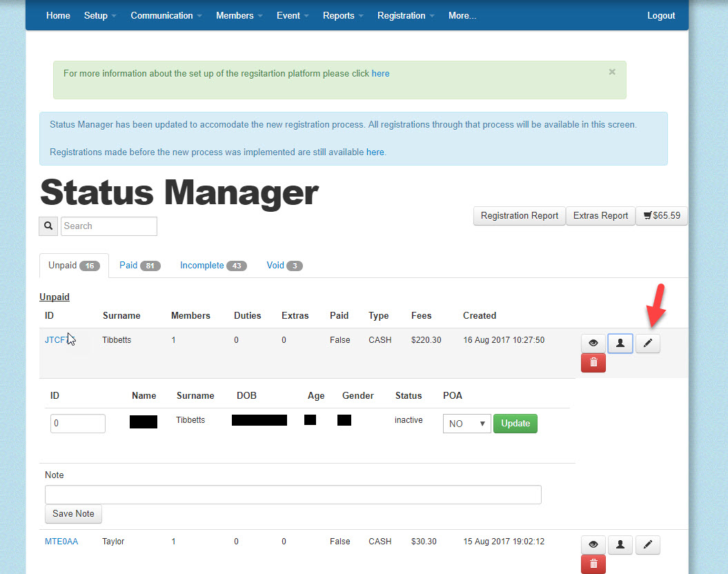Click the member ID field containing 0
Viewport: 728px width, 574px height.
pos(77,424)
